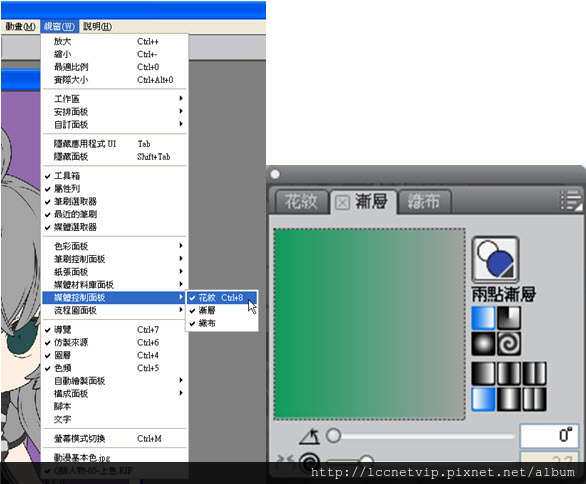This screenshot has width=586, height=484.
Task: Expand the 紙張面板 submenu
Action: coord(114,272)
